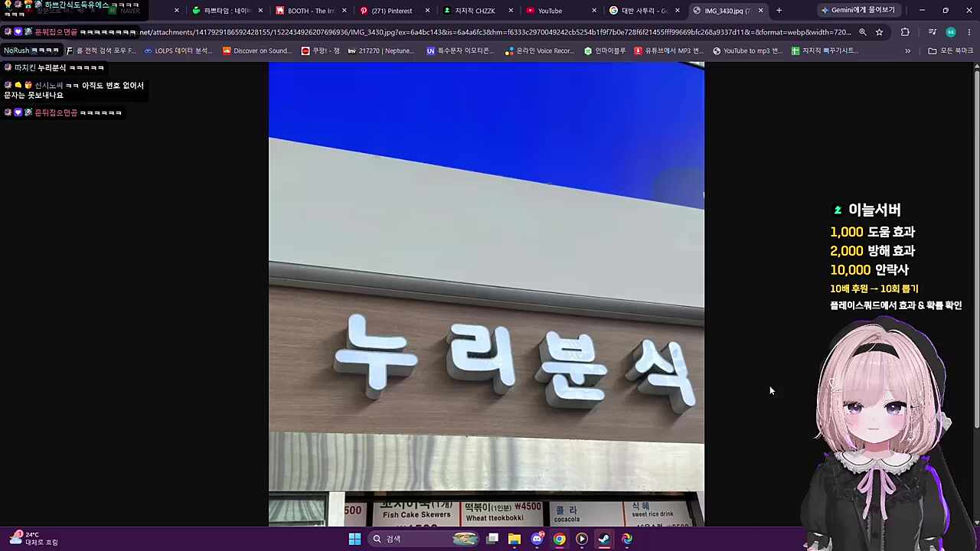Screen dimensions: 980x551
Task: Switch to the 하쁘타임 네이버 tab
Action: [x=227, y=11]
